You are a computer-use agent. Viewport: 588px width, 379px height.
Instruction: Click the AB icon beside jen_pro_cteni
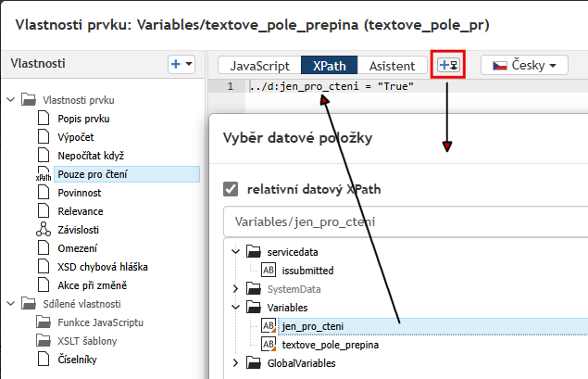tap(269, 325)
